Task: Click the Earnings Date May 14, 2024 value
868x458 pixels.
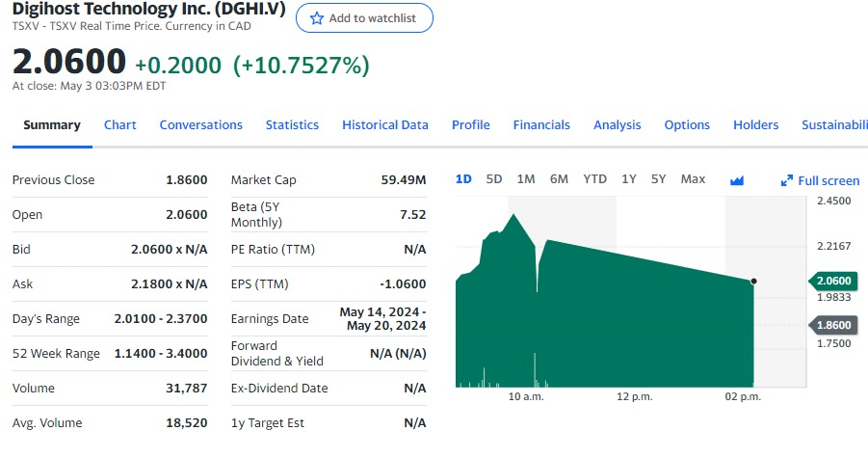Action: pos(382,319)
